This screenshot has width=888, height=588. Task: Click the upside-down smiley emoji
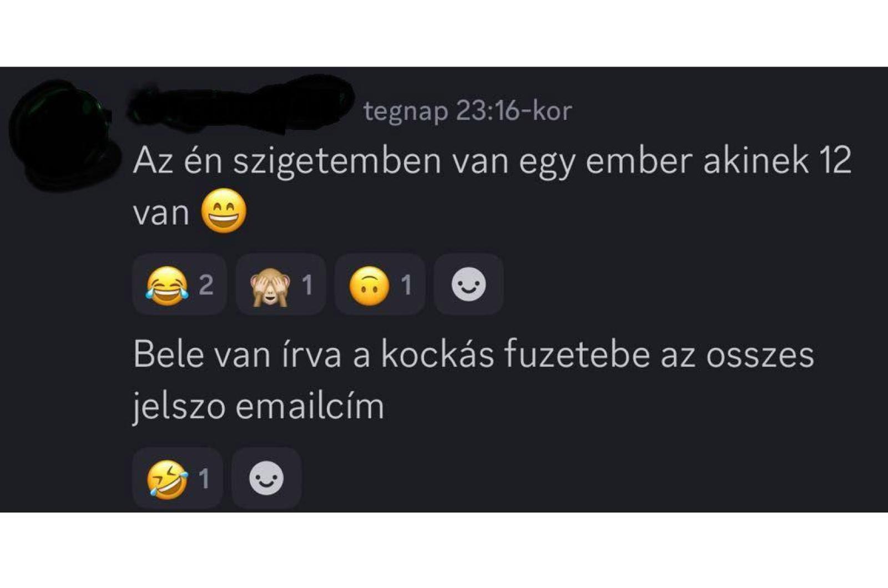tap(369, 285)
